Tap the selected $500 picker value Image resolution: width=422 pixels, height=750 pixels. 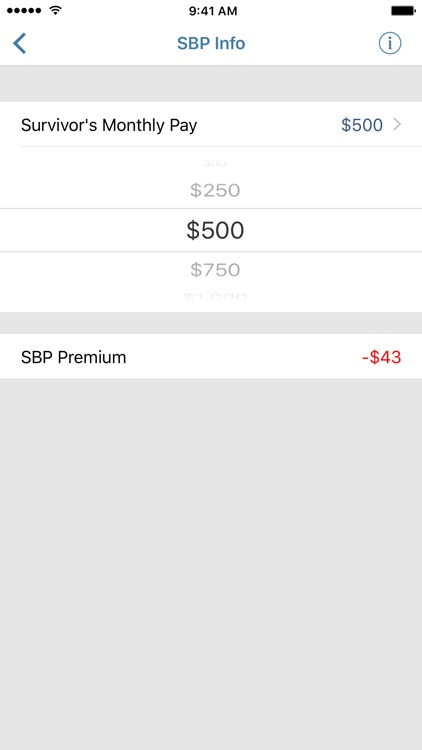pos(215,230)
